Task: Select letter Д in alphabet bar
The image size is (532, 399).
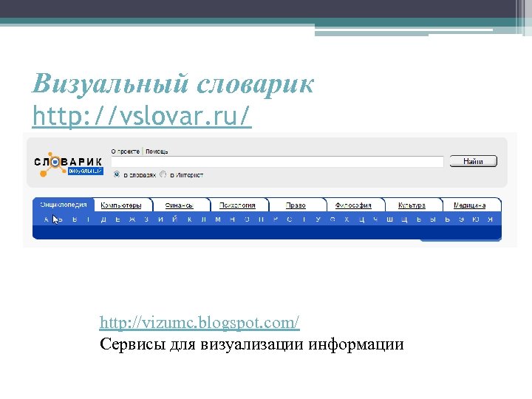Action: pos(103,219)
